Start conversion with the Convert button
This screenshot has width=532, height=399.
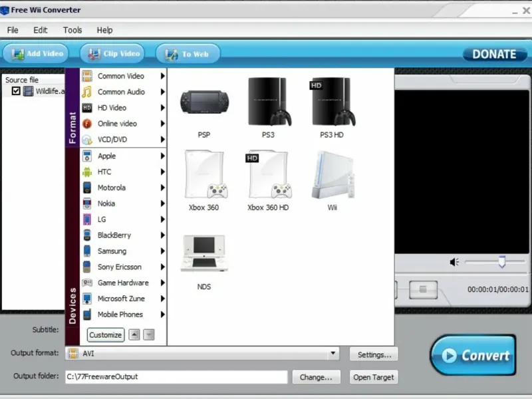[473, 355]
